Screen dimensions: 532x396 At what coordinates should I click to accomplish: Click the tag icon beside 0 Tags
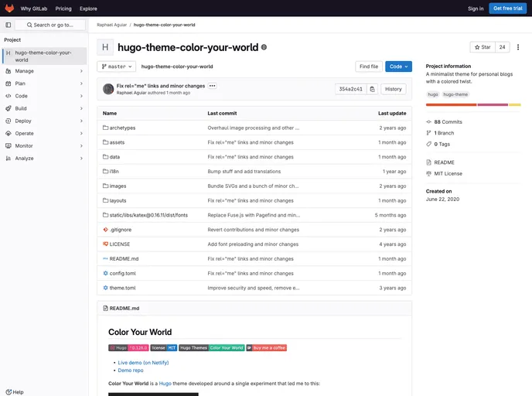click(429, 144)
